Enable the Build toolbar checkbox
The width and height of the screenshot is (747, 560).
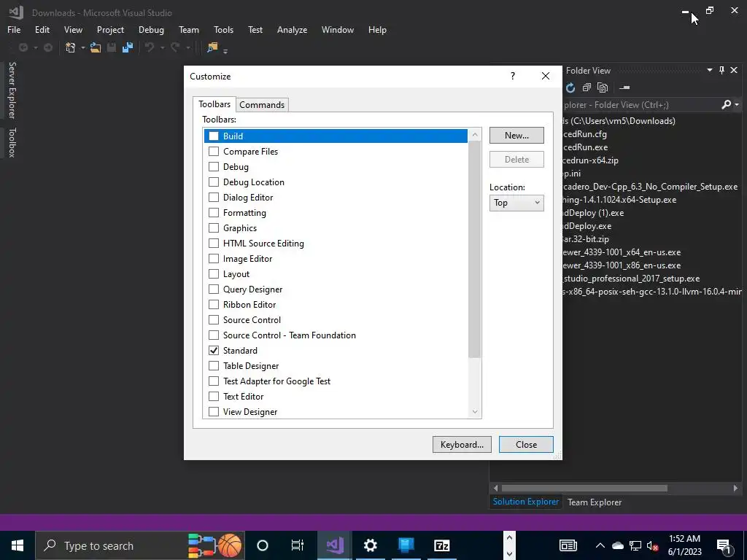click(214, 136)
